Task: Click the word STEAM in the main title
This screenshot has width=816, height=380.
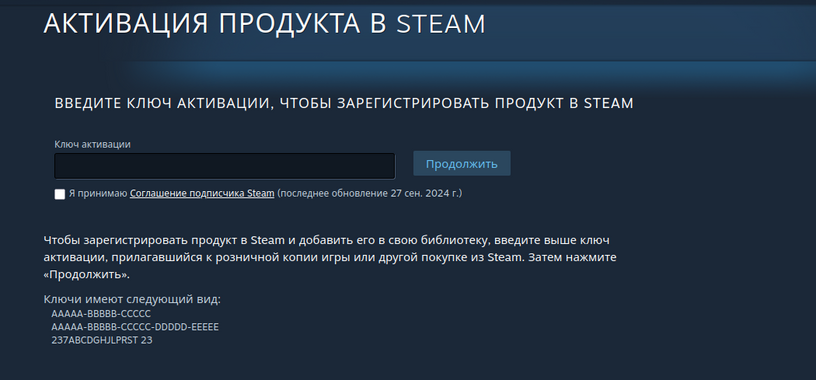Action: click(441, 24)
